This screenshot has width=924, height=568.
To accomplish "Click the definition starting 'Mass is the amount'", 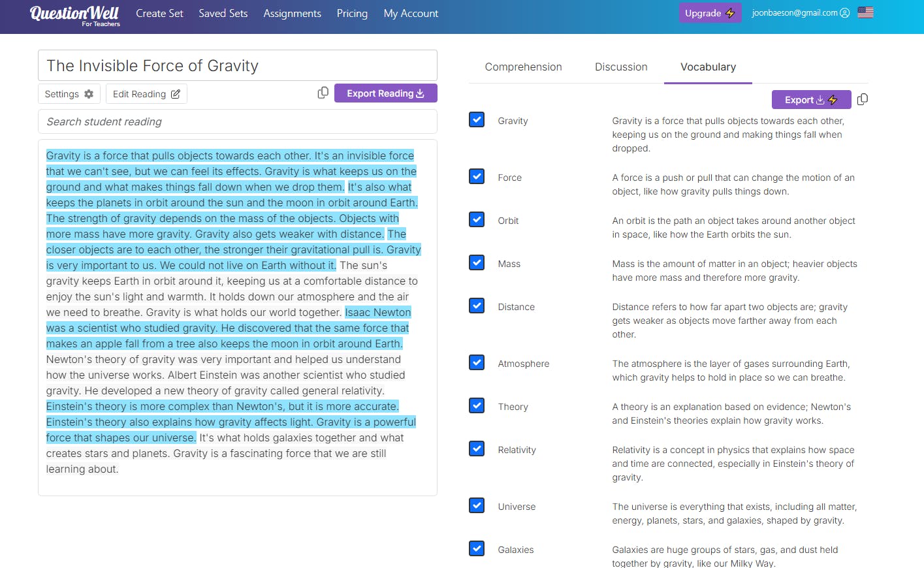I will pyautogui.click(x=735, y=270).
